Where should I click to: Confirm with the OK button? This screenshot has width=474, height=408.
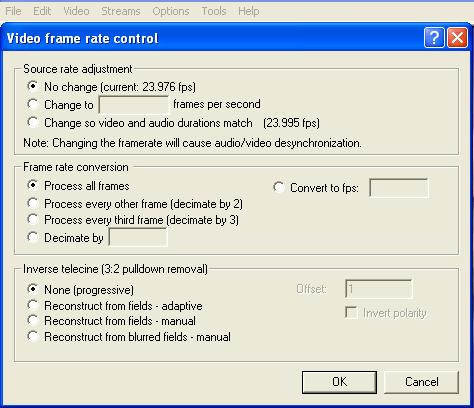coord(339,382)
